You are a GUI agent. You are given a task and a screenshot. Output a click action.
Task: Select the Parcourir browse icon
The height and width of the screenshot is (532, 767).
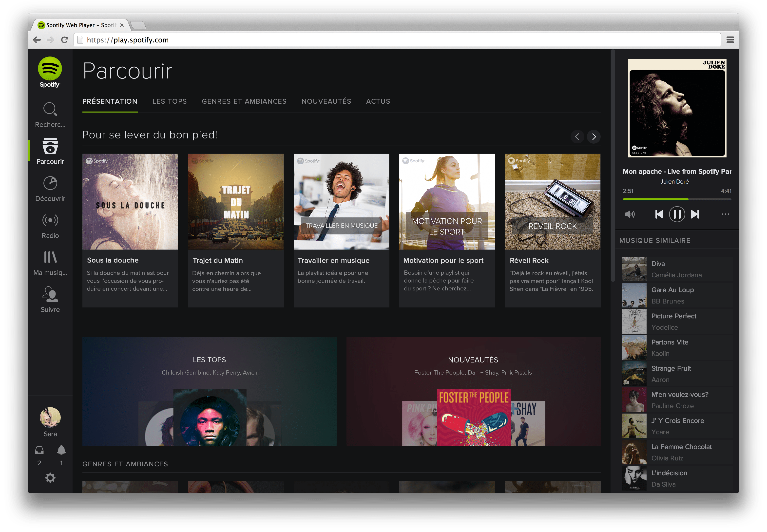pyautogui.click(x=50, y=146)
